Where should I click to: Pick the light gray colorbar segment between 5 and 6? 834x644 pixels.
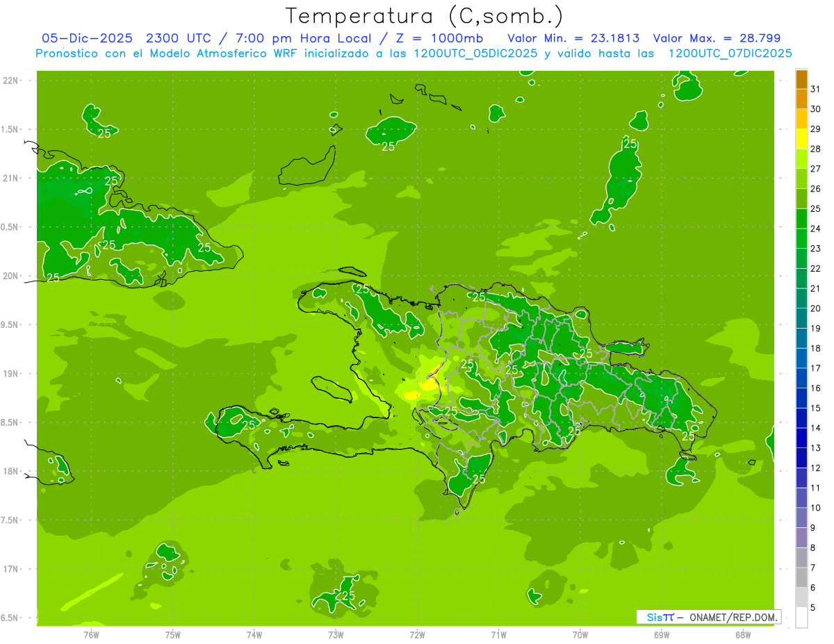(x=801, y=597)
